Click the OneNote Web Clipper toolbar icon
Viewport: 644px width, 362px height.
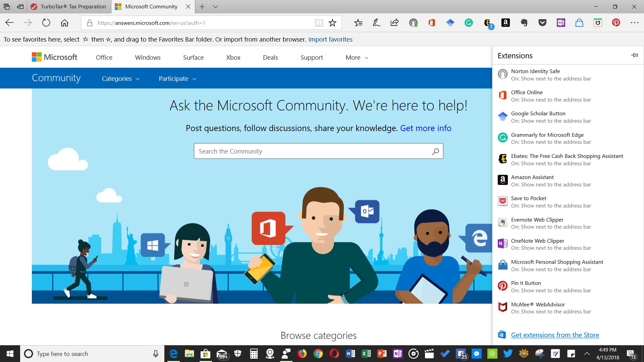pyautogui.click(x=561, y=23)
